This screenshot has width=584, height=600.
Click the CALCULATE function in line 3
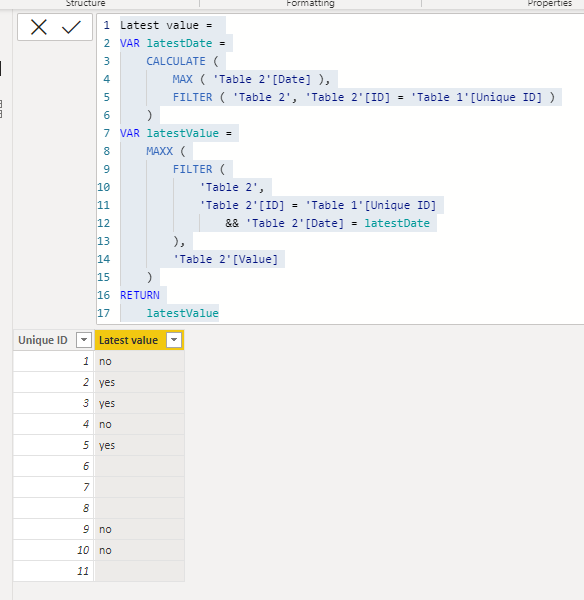pyautogui.click(x=176, y=61)
